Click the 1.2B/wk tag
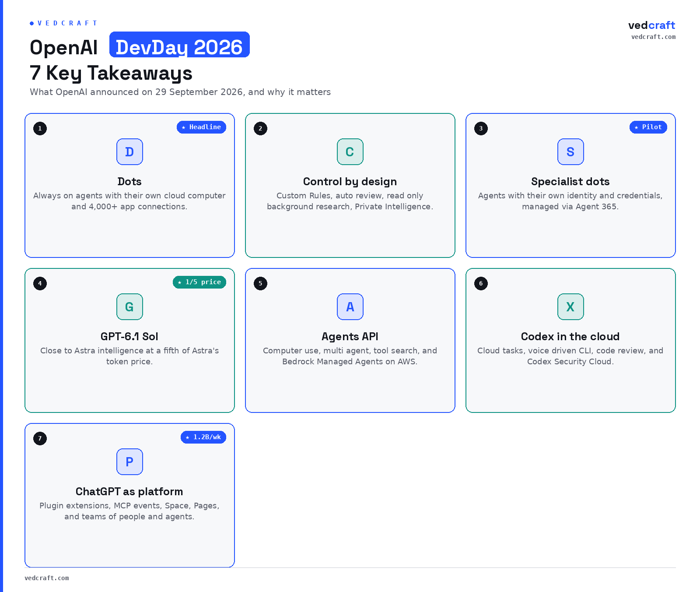 [x=203, y=437]
